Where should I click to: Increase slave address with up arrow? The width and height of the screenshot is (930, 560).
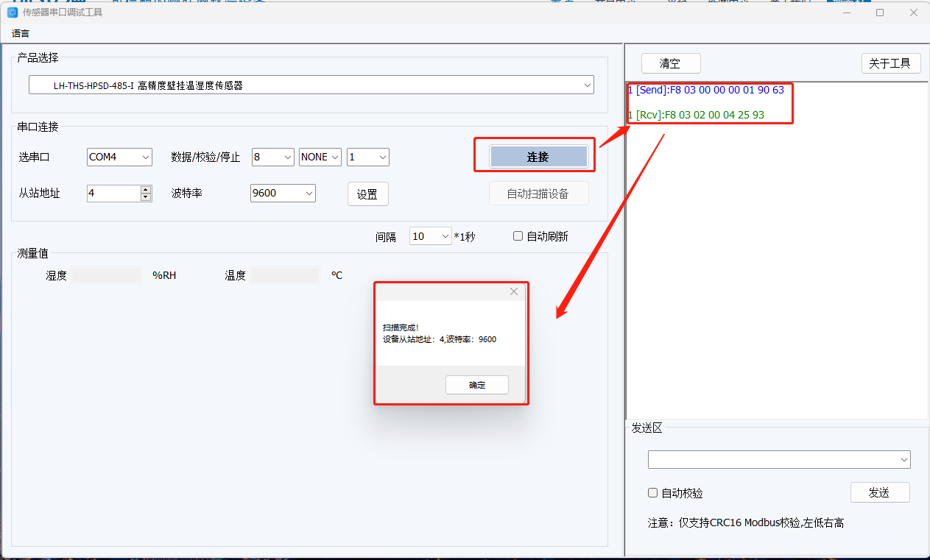[146, 190]
